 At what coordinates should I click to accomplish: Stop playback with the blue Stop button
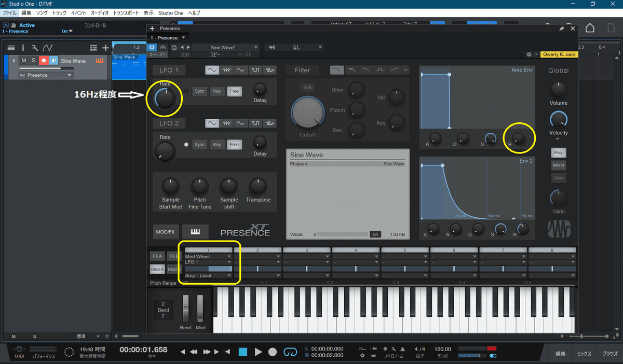click(x=243, y=352)
